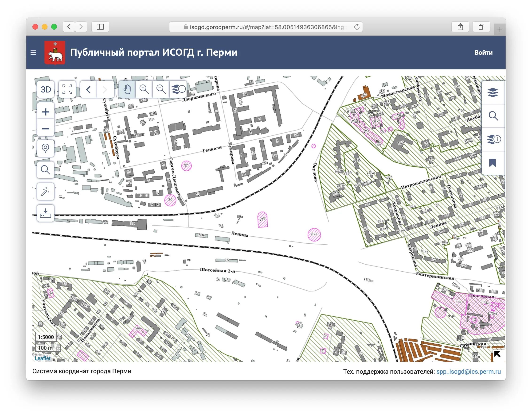Open bookmarks on right sidebar
The image size is (532, 415).
coord(493,163)
